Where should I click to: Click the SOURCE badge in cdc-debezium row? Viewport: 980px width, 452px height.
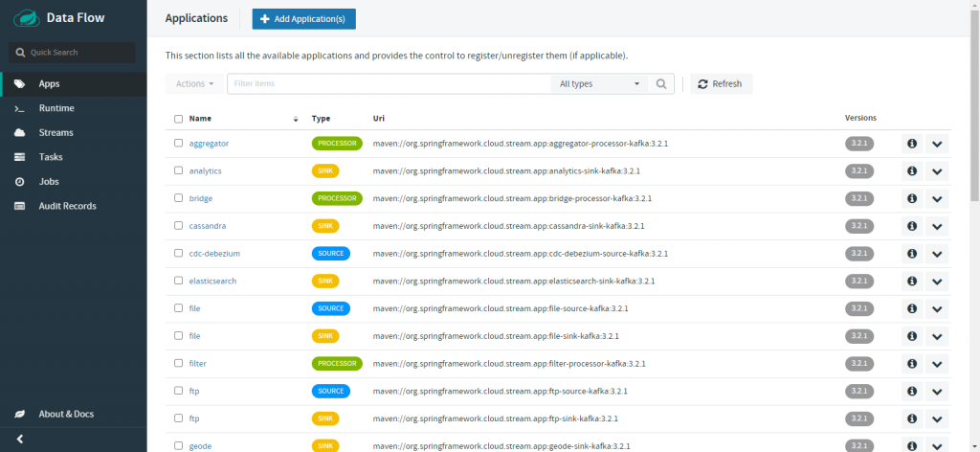click(330, 253)
